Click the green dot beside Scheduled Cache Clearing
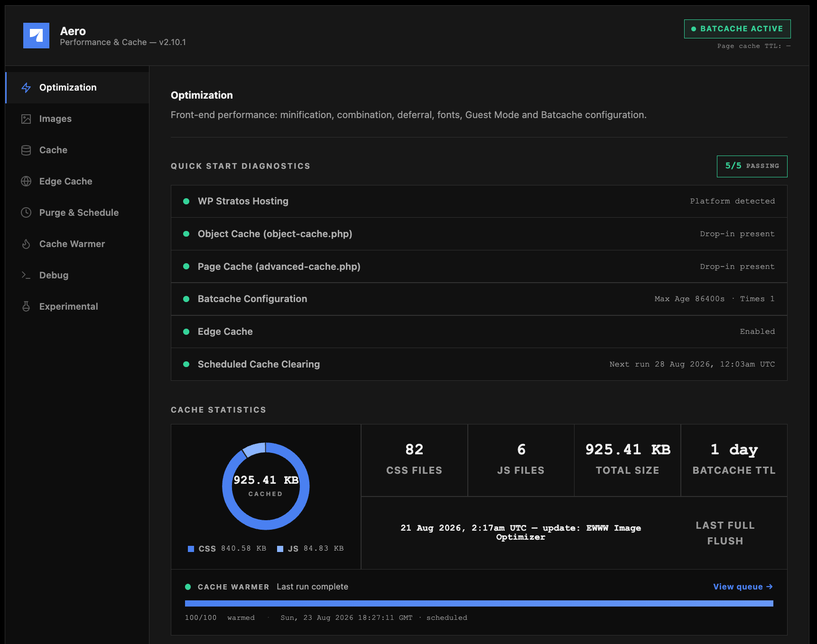Image resolution: width=817 pixels, height=644 pixels. [186, 365]
